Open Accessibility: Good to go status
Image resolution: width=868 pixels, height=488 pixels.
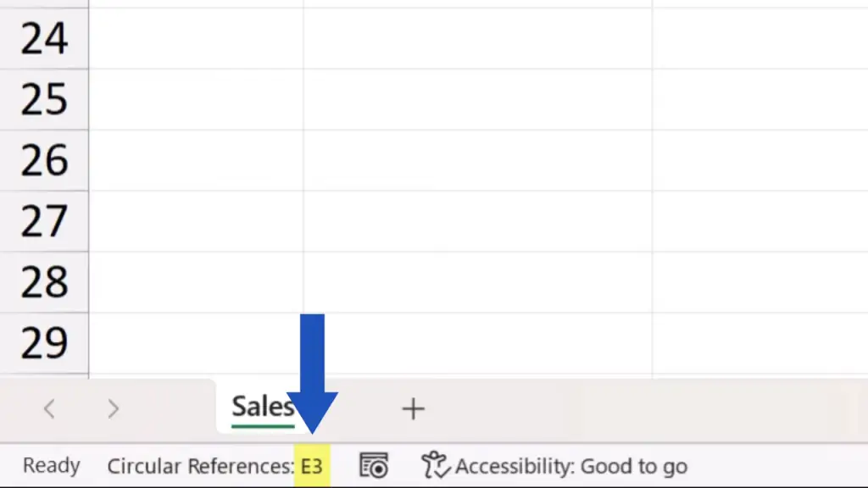[570, 466]
